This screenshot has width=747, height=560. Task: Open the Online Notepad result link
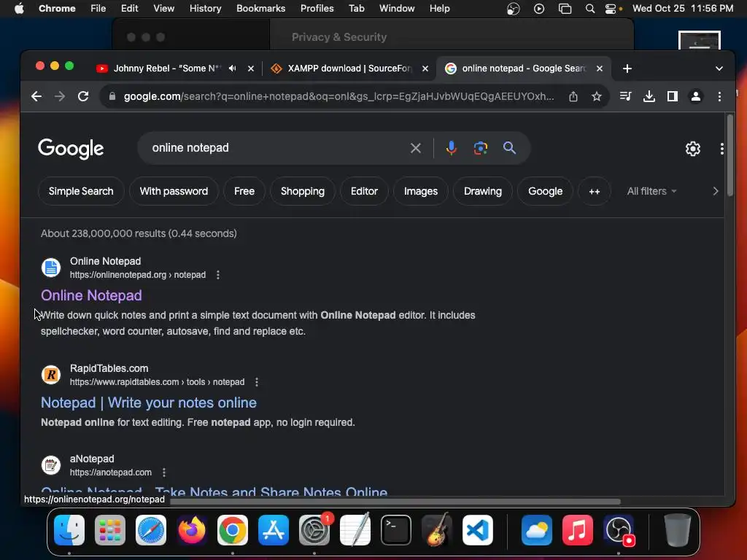(x=91, y=296)
